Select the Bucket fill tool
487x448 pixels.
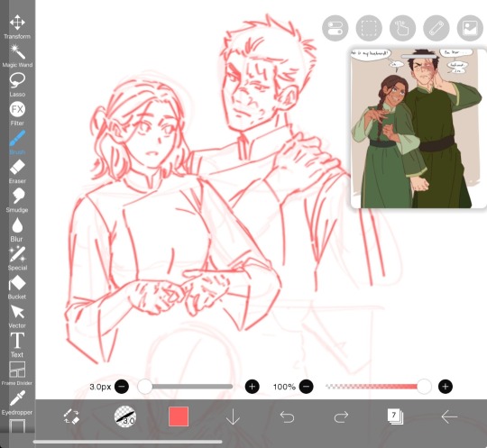coord(17,288)
